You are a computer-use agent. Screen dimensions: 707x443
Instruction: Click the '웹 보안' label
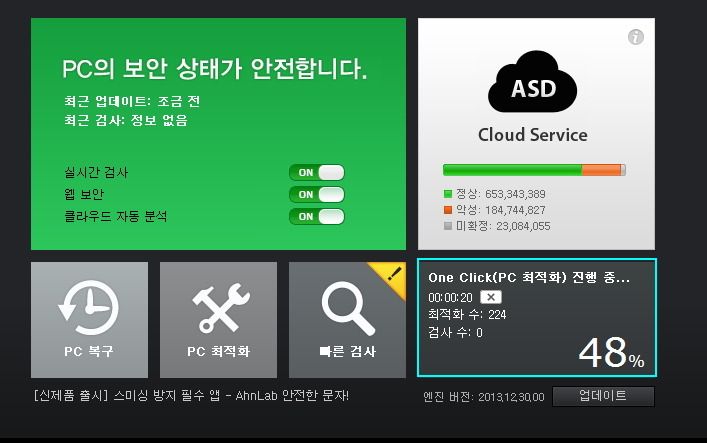point(84,194)
